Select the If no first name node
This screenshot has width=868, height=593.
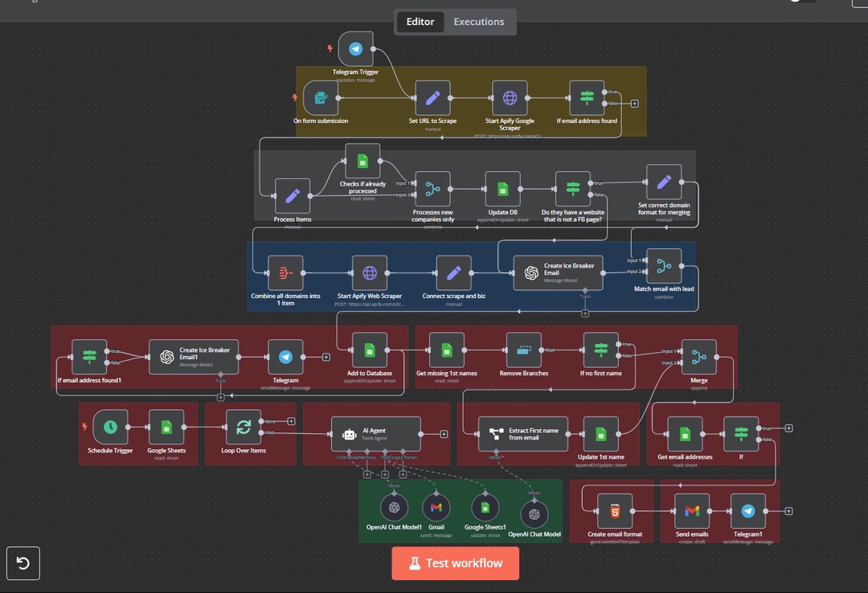click(600, 350)
